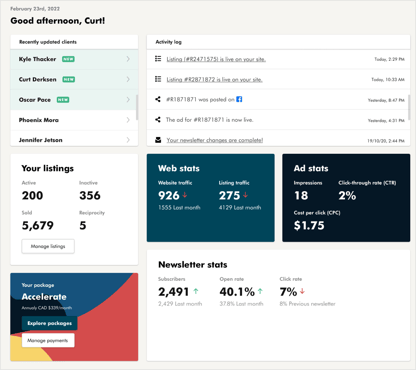Click the NEW badge next to Kyle Thacker
Screen dimensions: 416x370
tap(68, 59)
